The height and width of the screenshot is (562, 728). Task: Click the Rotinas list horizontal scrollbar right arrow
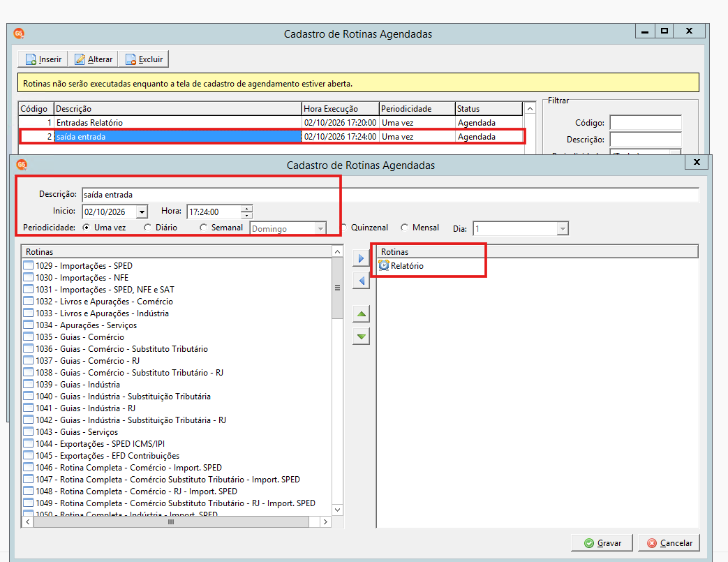(325, 522)
